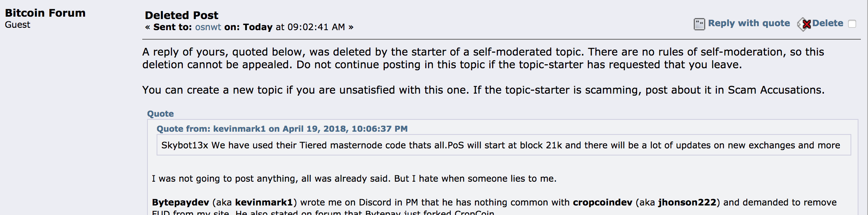Image resolution: width=868 pixels, height=215 pixels.
Task: Click the bold kevinmark1 name in message body
Action: coord(264,202)
